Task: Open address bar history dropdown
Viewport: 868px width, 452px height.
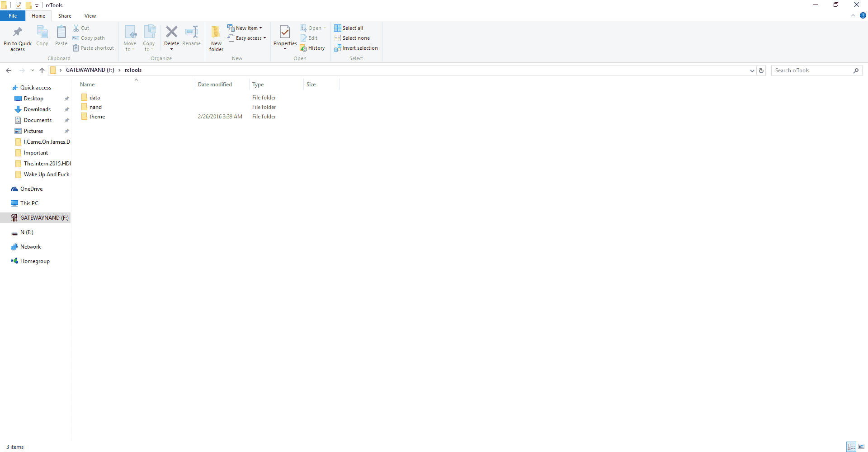Action: [x=752, y=71]
